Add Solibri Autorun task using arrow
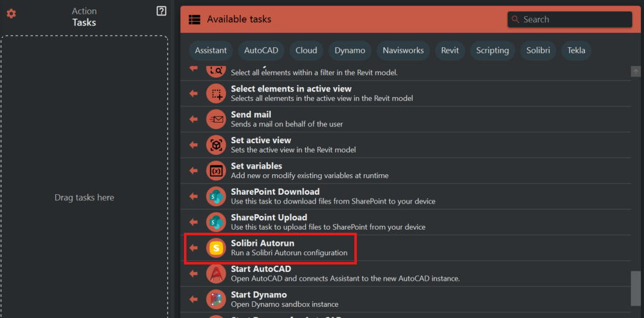This screenshot has height=318, width=644. point(193,248)
